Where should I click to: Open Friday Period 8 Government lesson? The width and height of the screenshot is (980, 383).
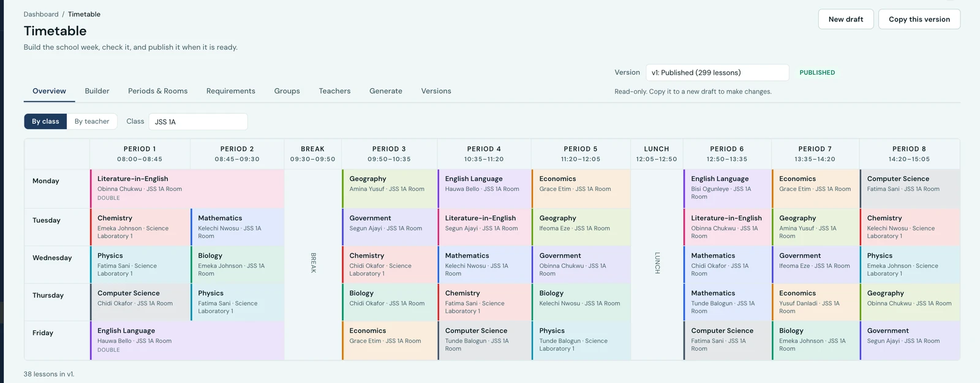tap(910, 341)
